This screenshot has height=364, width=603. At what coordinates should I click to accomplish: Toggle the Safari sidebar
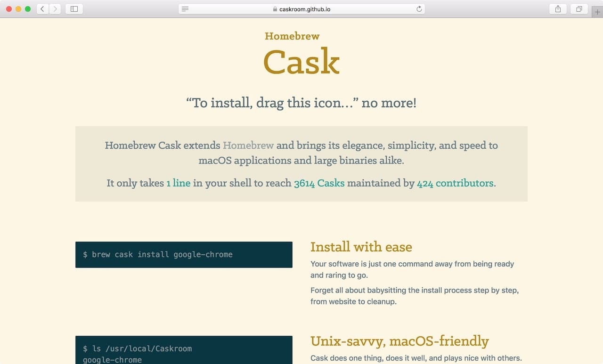point(74,8)
